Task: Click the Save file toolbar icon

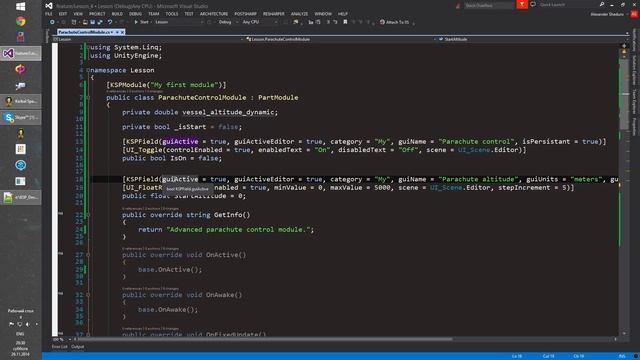Action: coord(93,22)
